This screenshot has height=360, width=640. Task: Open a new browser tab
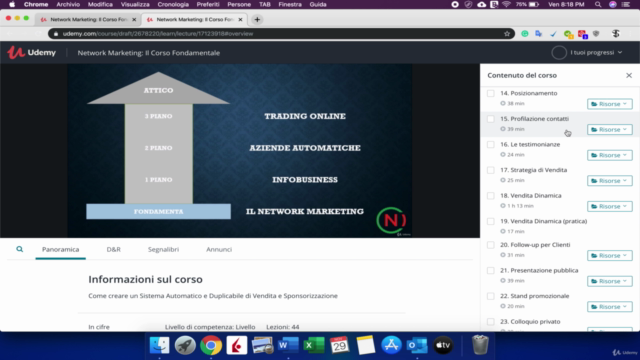pos(257,19)
